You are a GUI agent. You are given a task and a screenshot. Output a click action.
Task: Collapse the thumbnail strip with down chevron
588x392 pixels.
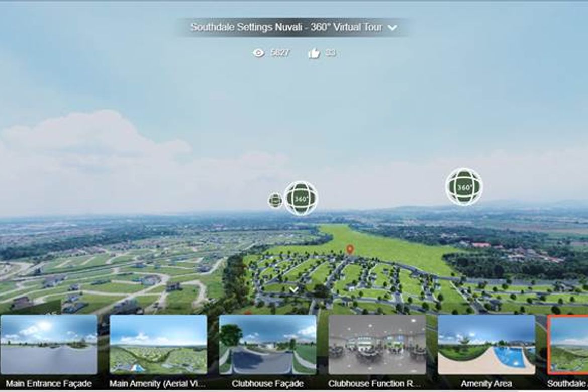click(293, 289)
